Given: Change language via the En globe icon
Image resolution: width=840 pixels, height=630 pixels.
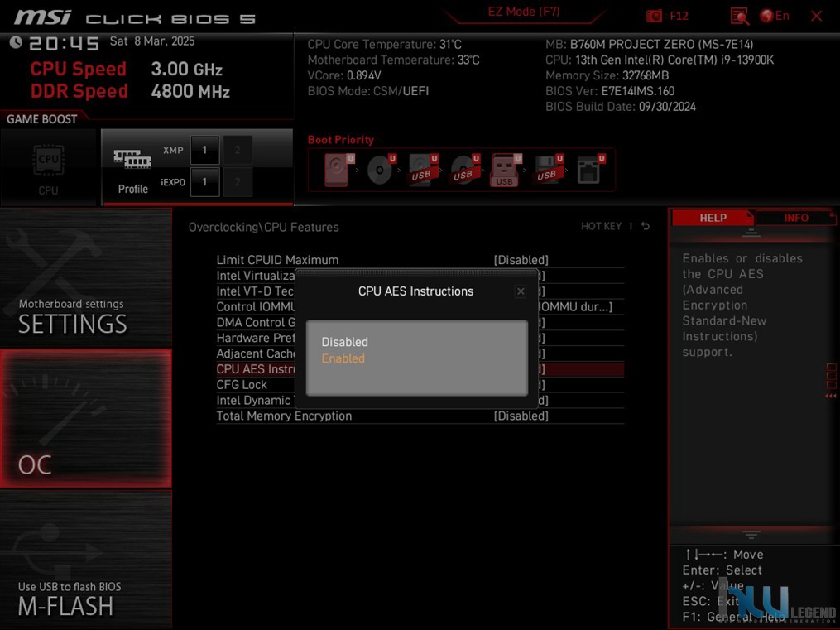Looking at the screenshot, I should click(775, 16).
